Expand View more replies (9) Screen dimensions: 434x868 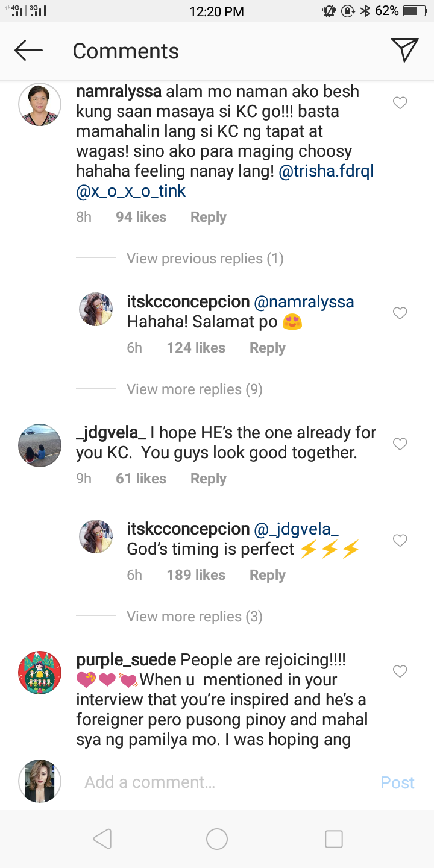pos(194,389)
